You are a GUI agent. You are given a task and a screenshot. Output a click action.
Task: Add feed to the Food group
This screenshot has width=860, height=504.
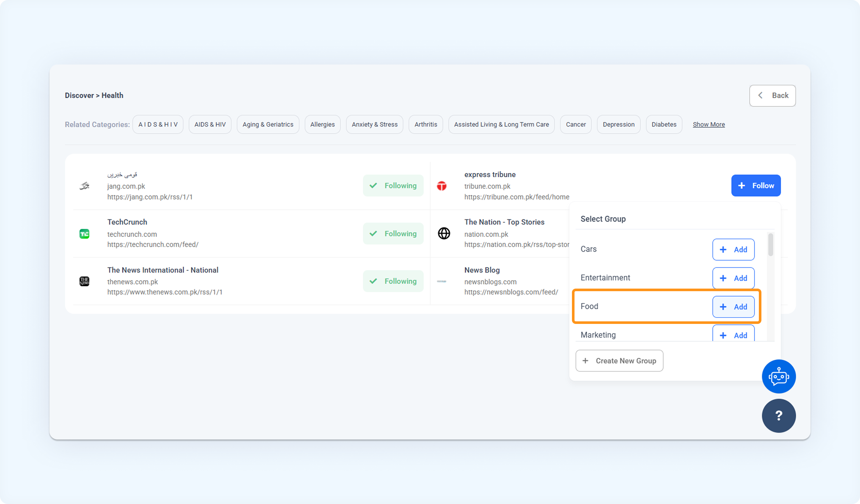click(733, 307)
